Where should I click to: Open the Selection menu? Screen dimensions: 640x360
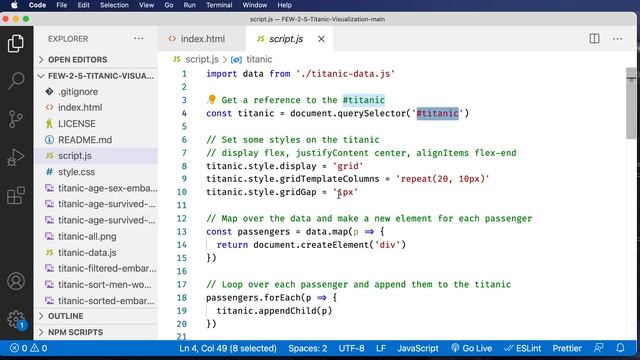point(114,5)
